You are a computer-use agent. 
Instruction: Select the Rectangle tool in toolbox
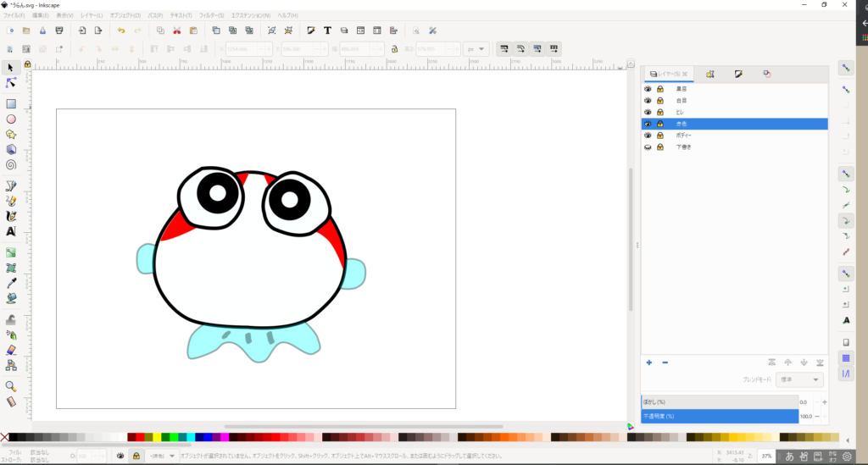tap(11, 104)
